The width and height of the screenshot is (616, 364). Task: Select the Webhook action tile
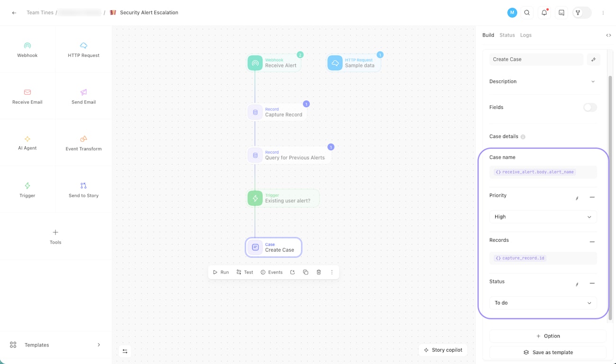pos(27,49)
